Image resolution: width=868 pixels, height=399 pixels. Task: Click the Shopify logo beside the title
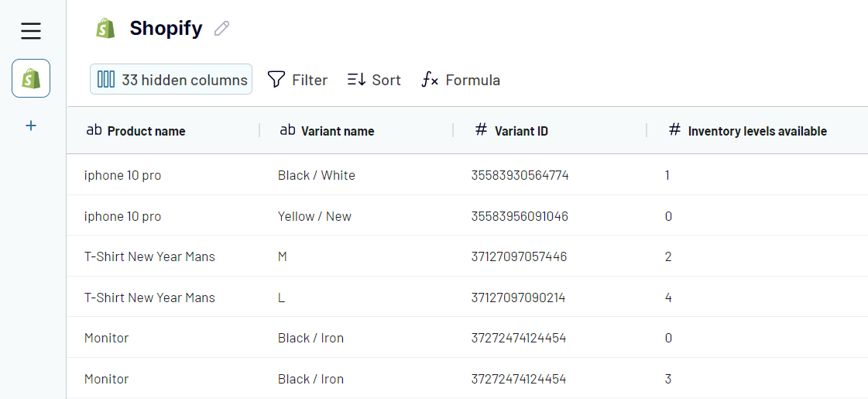105,29
